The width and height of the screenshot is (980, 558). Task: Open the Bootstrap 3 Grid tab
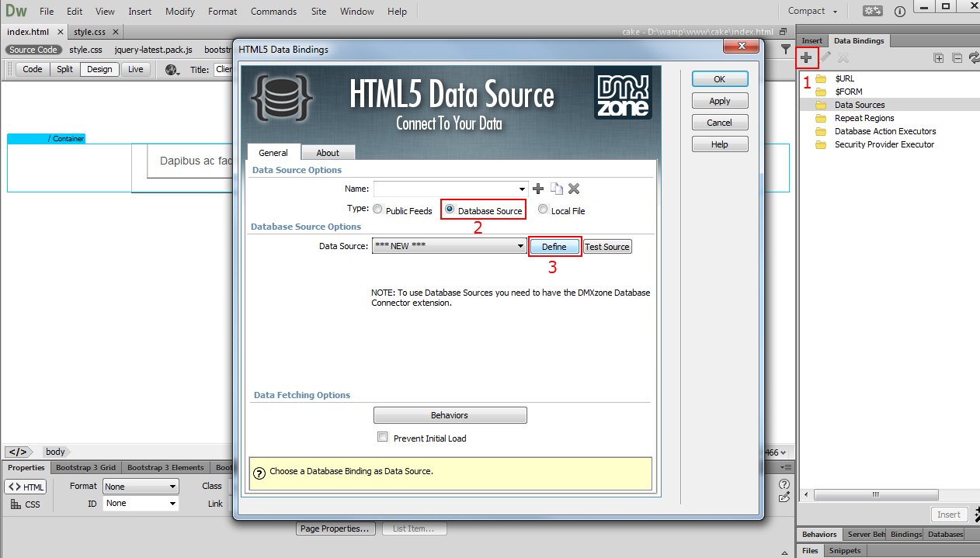coord(86,468)
